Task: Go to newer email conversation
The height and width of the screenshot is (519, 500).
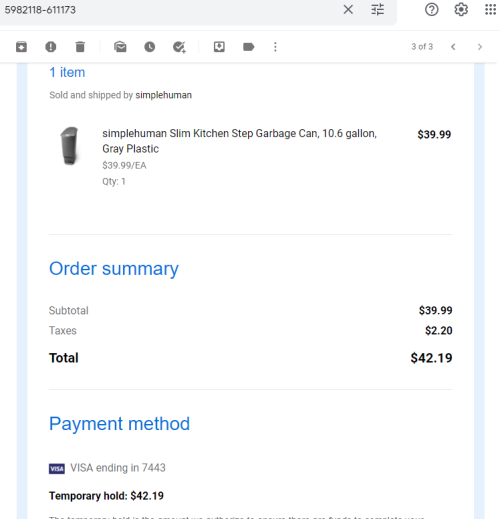Action: [453, 47]
